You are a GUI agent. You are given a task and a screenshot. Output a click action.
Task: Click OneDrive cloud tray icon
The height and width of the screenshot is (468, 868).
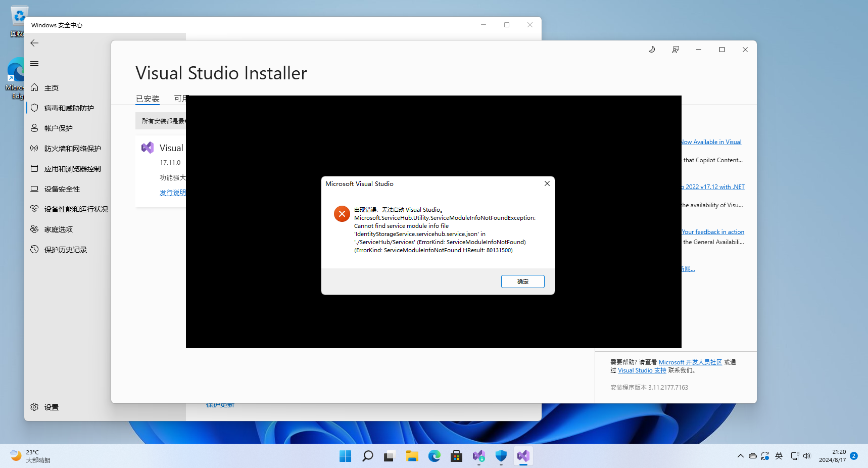[753, 456]
